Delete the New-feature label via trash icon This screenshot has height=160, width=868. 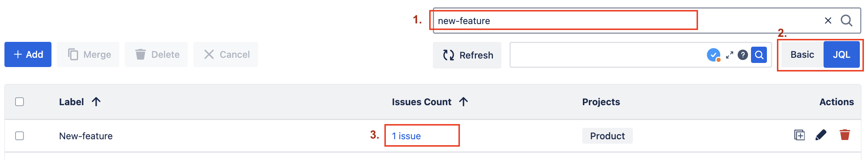coord(845,135)
